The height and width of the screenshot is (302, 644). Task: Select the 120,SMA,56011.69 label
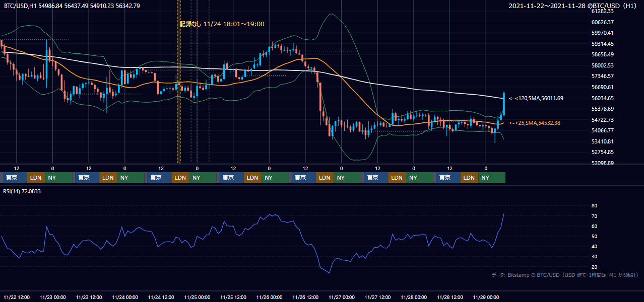coord(536,98)
